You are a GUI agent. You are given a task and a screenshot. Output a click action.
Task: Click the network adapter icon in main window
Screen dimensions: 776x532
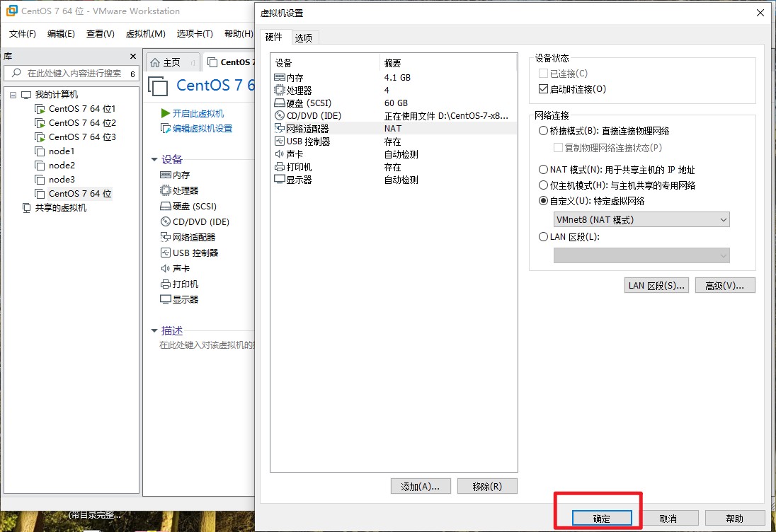click(166, 237)
